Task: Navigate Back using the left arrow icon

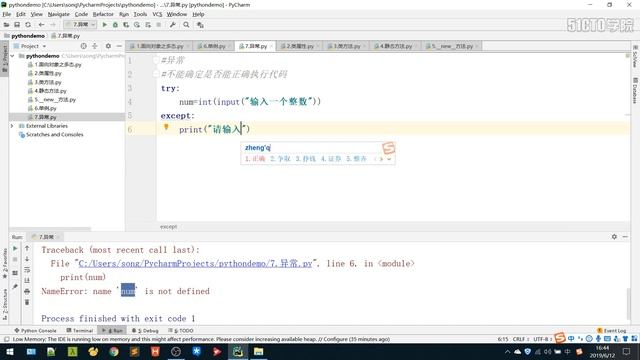Action: (41, 25)
